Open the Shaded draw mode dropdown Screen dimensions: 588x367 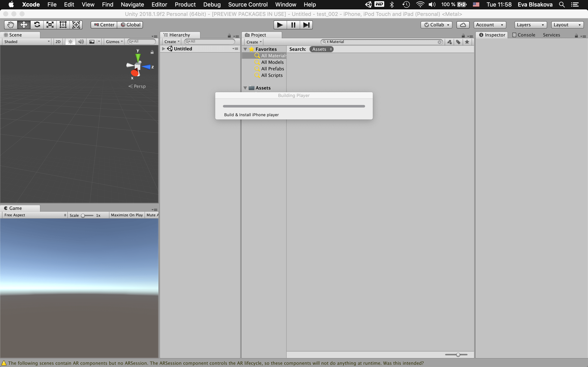pyautogui.click(x=27, y=42)
